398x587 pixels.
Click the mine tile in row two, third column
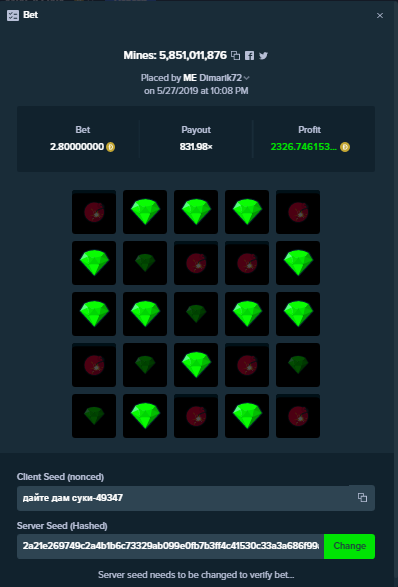pyautogui.click(x=196, y=263)
